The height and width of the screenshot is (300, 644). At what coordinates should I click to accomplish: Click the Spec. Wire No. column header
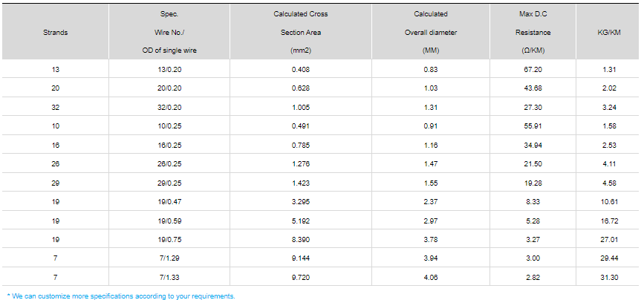click(x=169, y=33)
